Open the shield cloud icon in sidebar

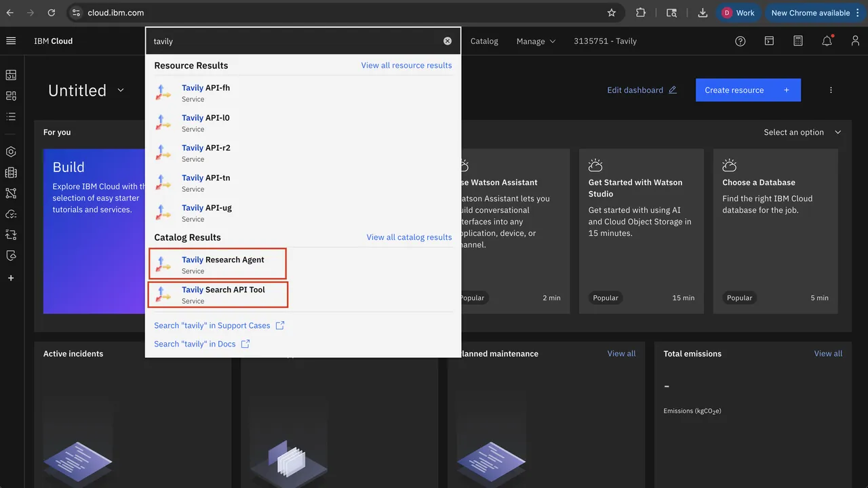click(11, 256)
